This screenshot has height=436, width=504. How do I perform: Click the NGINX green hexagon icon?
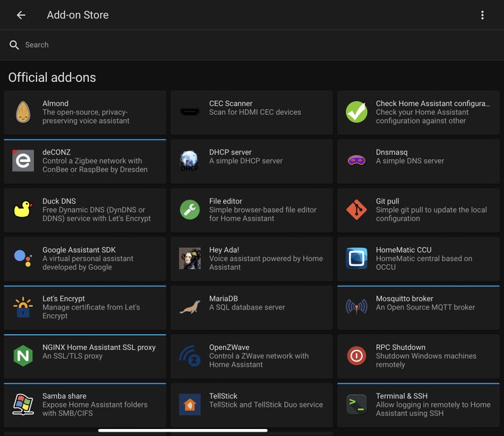pyautogui.click(x=23, y=356)
